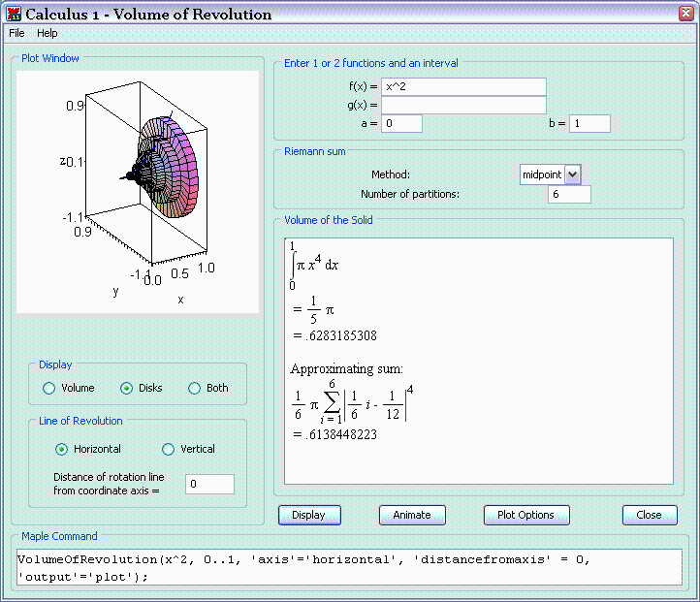Open Plot Options

pos(525,515)
